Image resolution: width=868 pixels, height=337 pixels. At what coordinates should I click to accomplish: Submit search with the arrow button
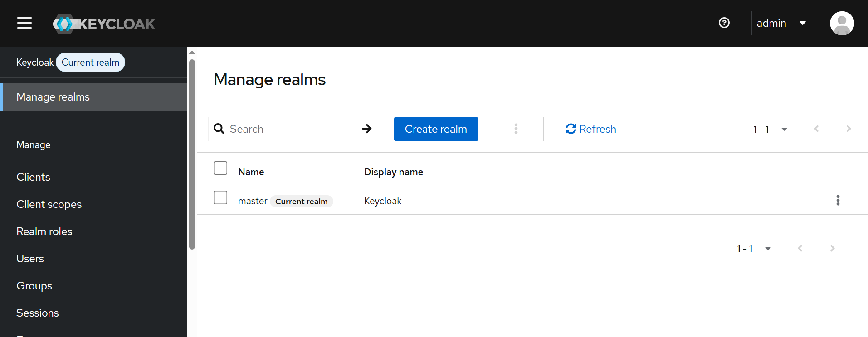(x=367, y=129)
